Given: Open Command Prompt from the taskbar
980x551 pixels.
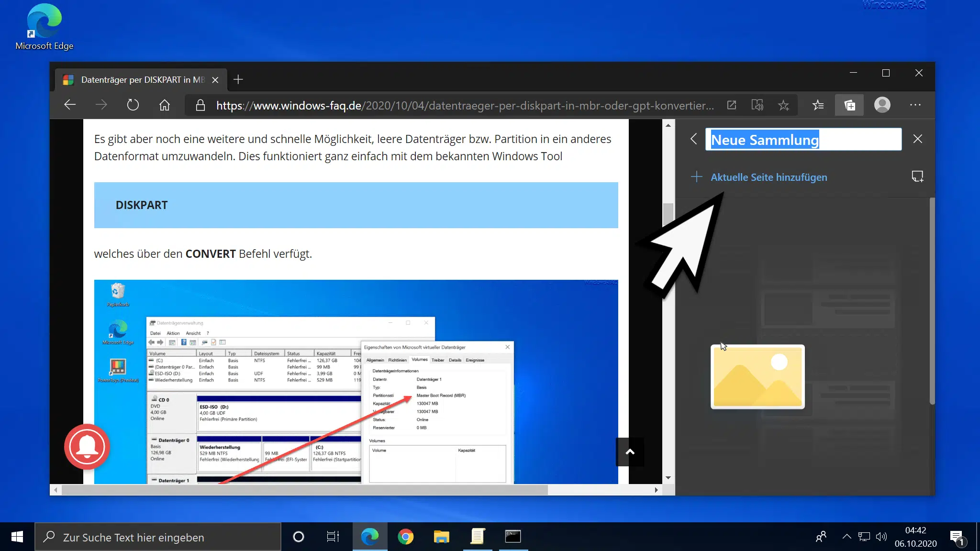Looking at the screenshot, I should coord(513,537).
